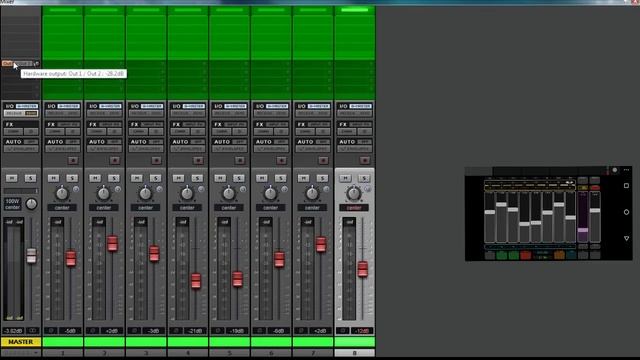The image size is (640, 360).
Task: Click track 3 phase invert circle
Action: coord(159,189)
